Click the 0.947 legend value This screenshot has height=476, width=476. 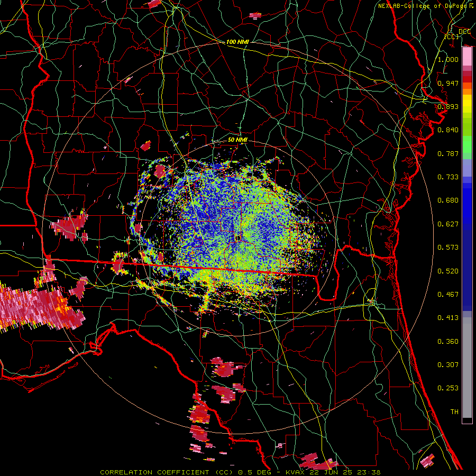click(448, 83)
